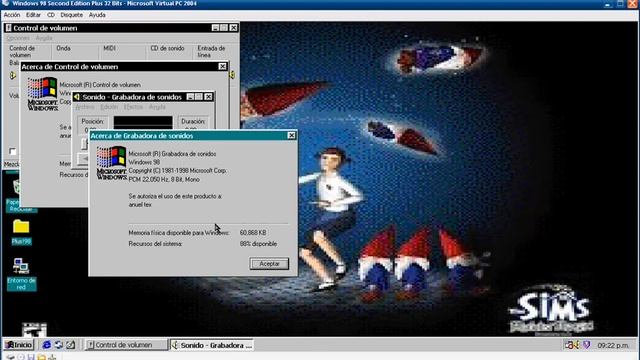640x360 pixels.
Task: Click the Acerca de Grabadora de sonidos title bar
Action: (193, 136)
